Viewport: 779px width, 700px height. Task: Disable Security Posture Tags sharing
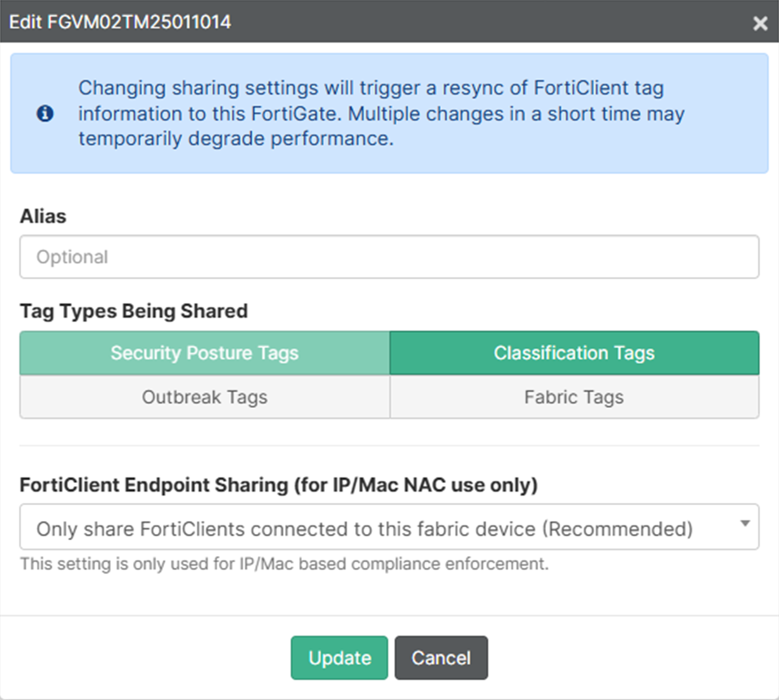pos(205,353)
